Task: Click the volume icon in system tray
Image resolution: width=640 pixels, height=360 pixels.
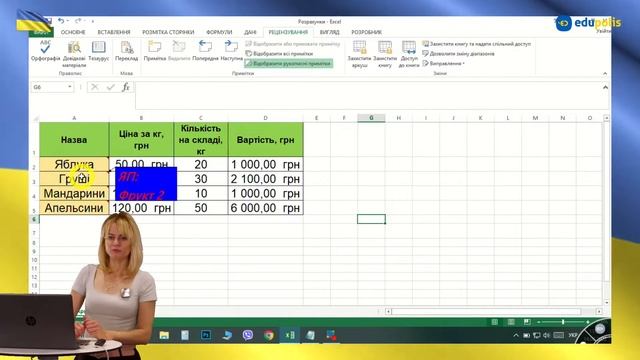Action: click(547, 336)
